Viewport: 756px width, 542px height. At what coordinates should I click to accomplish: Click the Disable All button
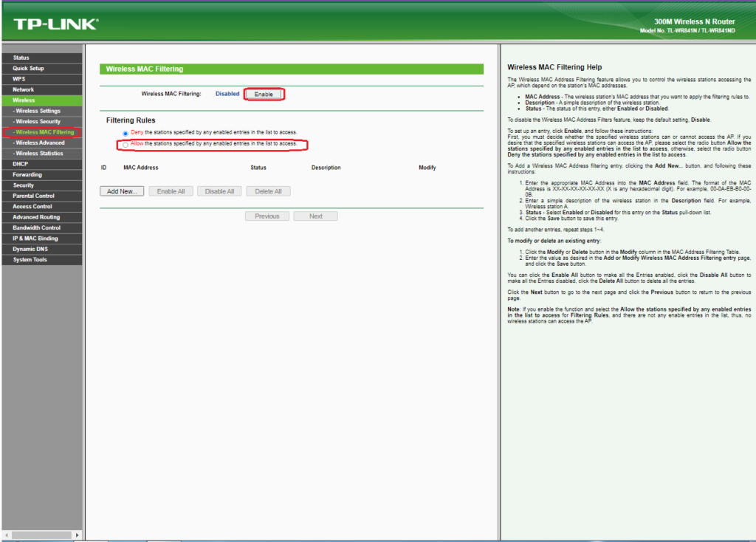[x=219, y=191]
